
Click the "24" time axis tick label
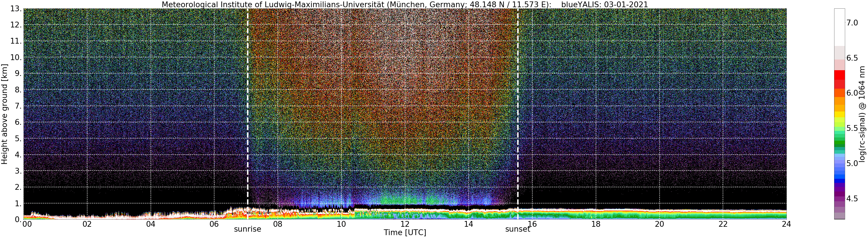(x=786, y=224)
